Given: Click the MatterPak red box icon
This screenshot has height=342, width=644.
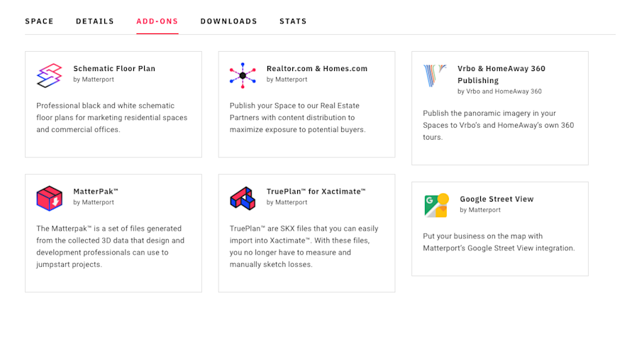Looking at the screenshot, I should point(49,198).
